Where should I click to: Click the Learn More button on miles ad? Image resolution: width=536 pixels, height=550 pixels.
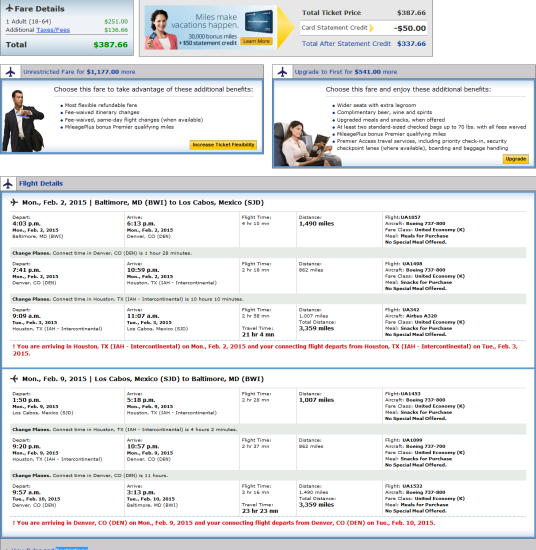coord(256,41)
